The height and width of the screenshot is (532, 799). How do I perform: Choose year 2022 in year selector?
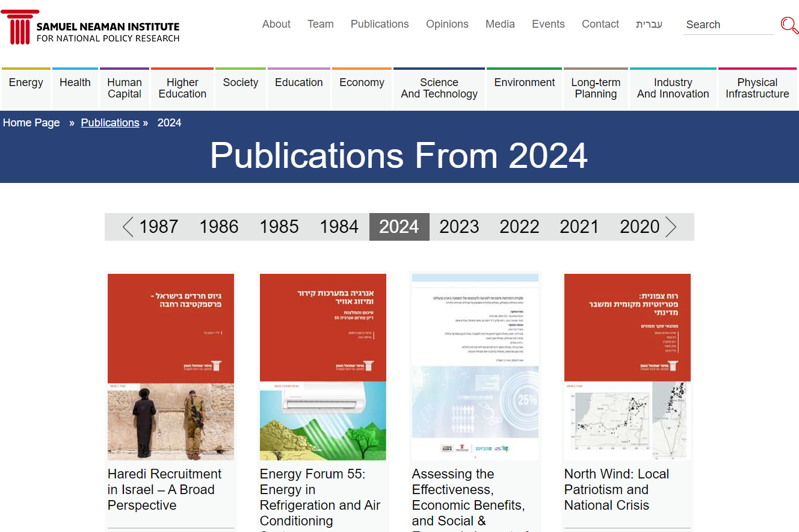point(519,227)
